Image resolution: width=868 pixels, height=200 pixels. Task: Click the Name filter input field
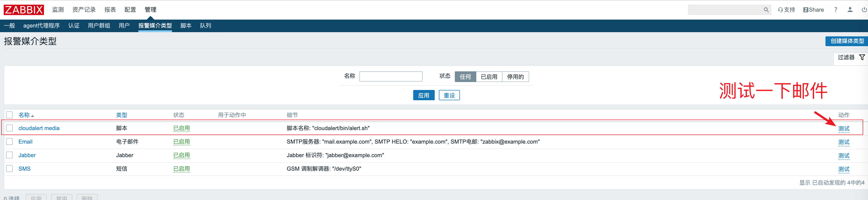tap(391, 77)
